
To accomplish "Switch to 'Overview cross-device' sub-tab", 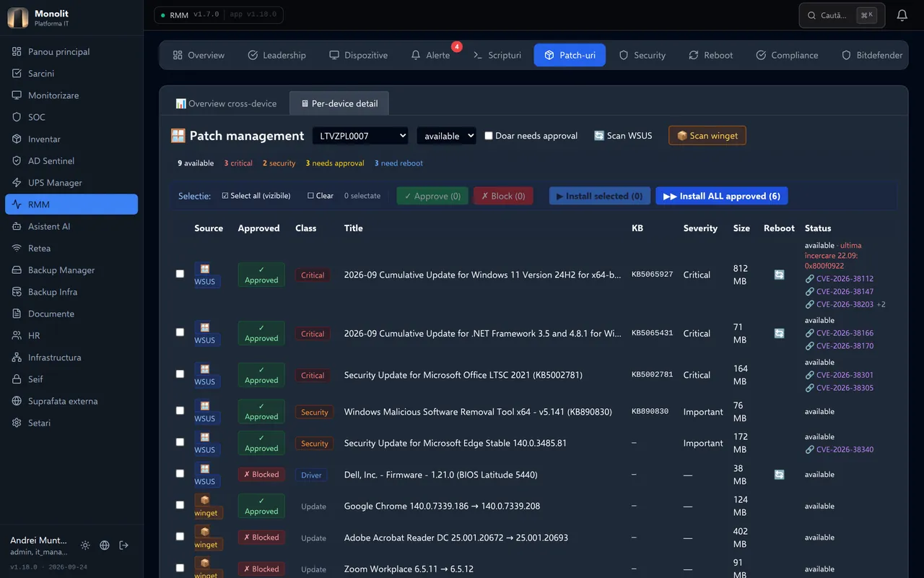I will point(226,103).
